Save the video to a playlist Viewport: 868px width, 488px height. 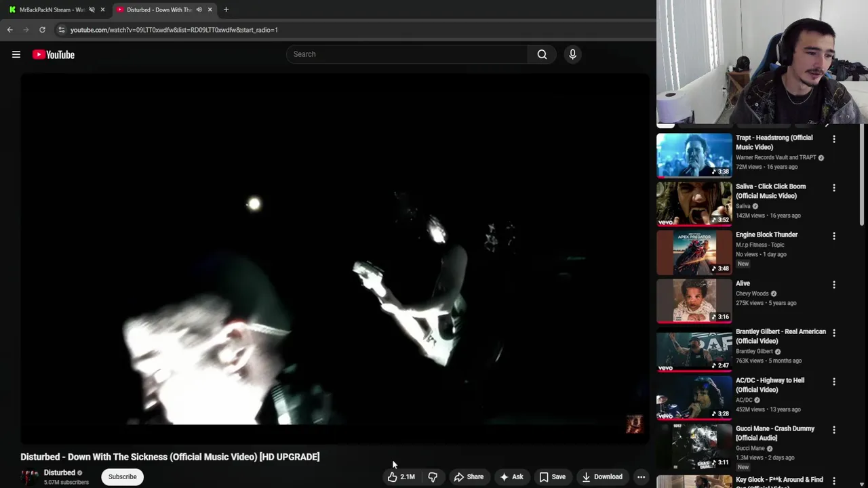tap(552, 476)
